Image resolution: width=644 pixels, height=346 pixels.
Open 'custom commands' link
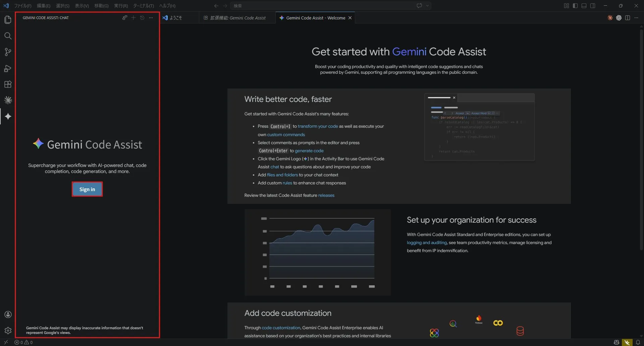tap(286, 134)
